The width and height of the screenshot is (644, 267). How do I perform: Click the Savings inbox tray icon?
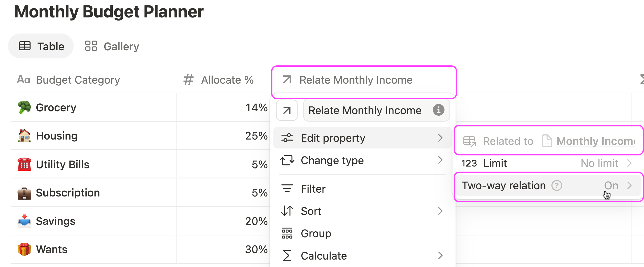click(24, 221)
